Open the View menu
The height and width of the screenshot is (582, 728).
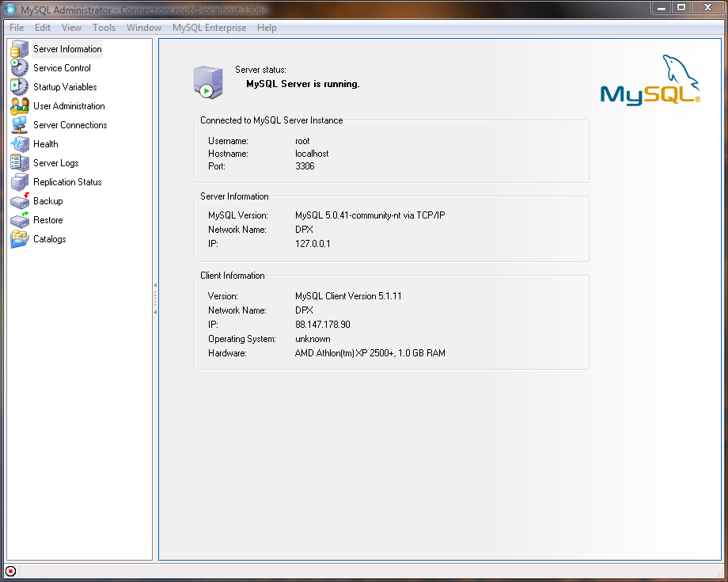[71, 28]
